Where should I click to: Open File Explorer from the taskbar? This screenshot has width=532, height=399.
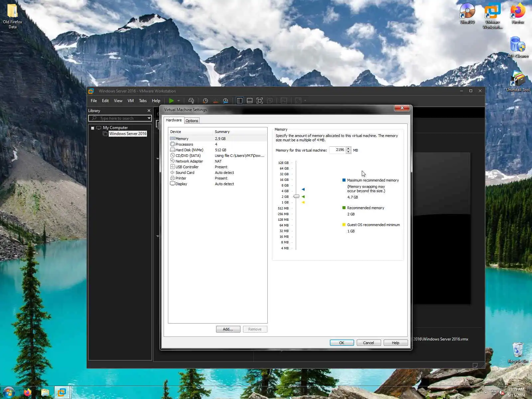(x=45, y=392)
